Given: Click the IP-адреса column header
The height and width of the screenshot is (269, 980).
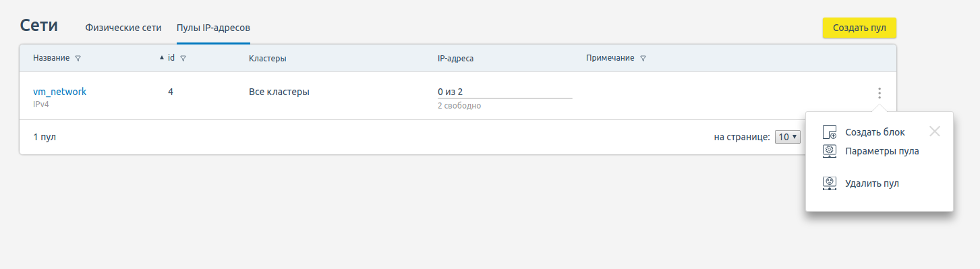Looking at the screenshot, I should [x=456, y=59].
